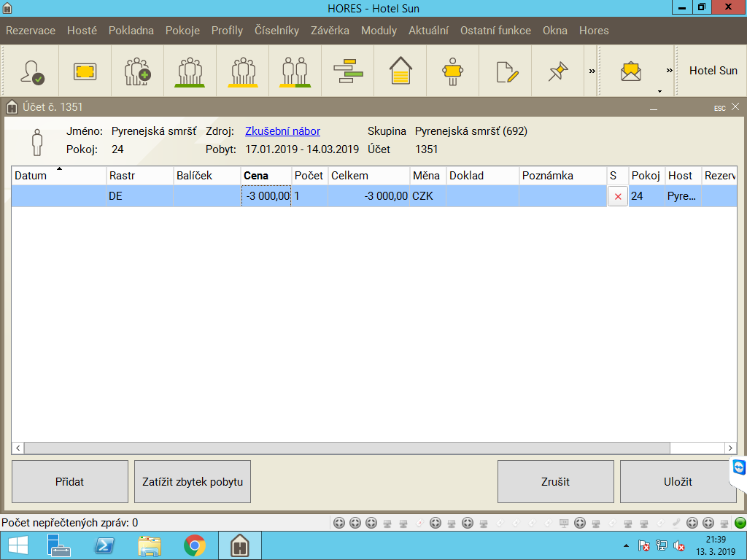Click the guest check-in icon with checkmark
The width and height of the screenshot is (747, 560).
[32, 71]
